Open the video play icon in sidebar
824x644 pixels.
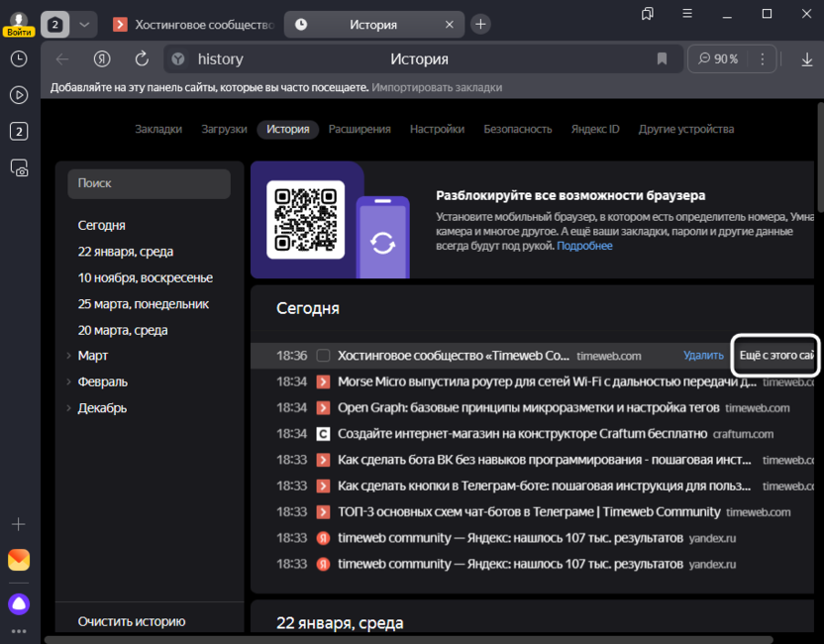pyautogui.click(x=19, y=95)
